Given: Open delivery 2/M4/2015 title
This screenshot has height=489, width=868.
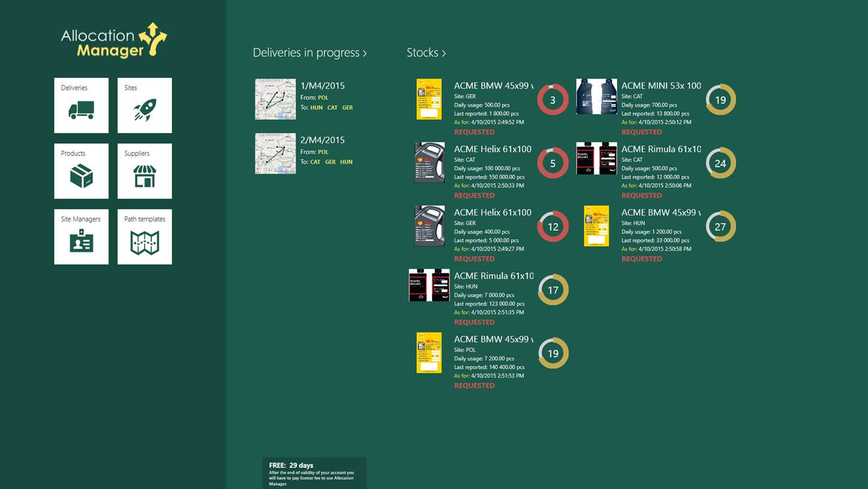Looking at the screenshot, I should 323,140.
